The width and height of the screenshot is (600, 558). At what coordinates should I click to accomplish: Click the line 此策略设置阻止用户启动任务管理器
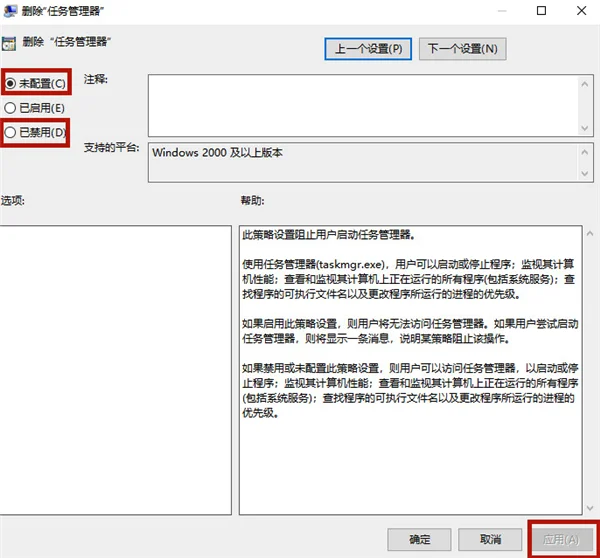(x=328, y=235)
